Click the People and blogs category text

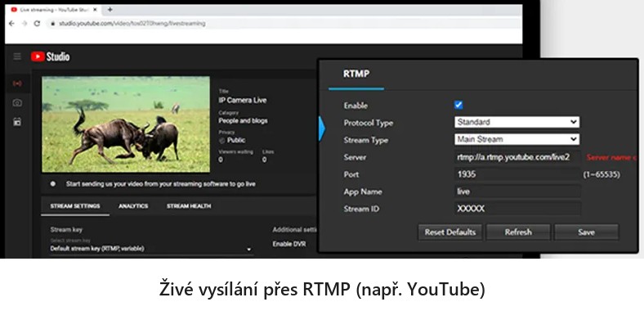243,121
